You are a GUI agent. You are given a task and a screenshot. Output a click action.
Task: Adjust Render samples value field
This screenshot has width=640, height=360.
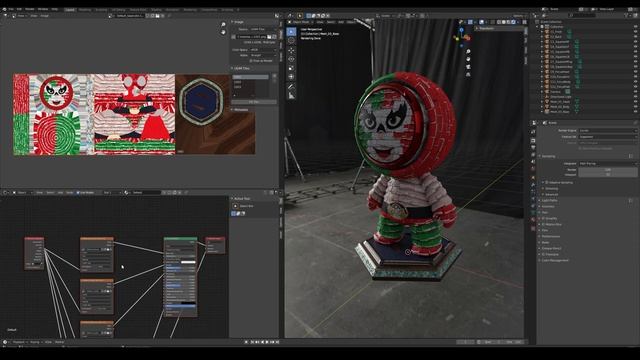tap(607, 169)
